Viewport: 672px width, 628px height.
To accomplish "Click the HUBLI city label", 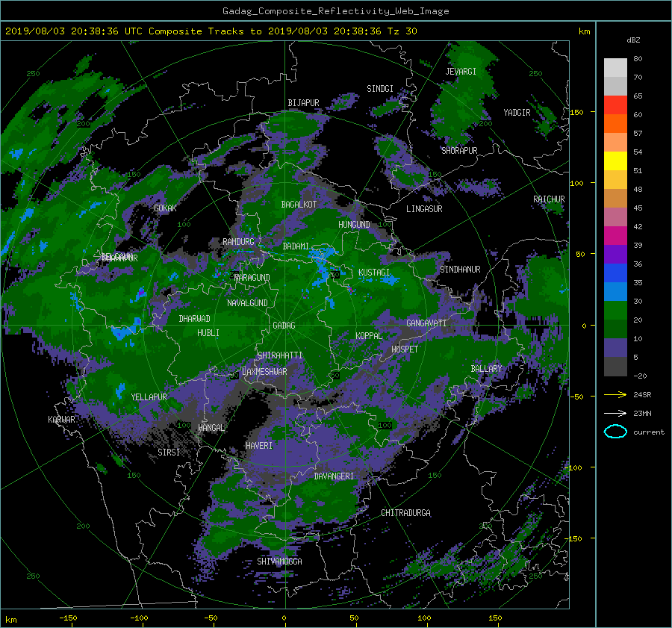I will (x=208, y=332).
